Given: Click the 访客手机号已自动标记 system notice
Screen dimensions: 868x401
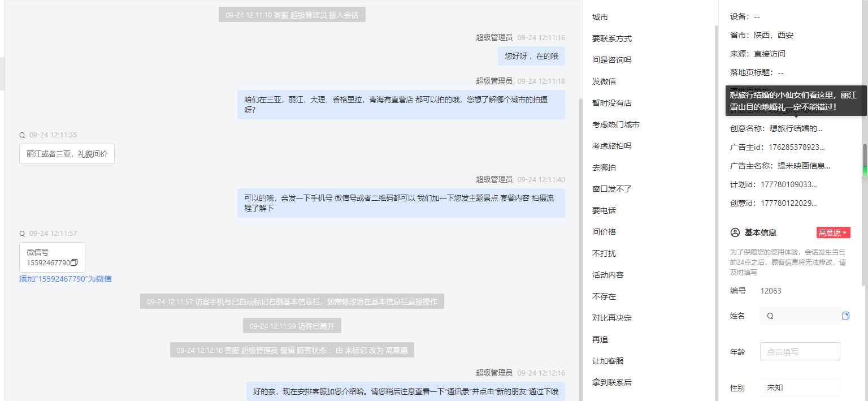Looking at the screenshot, I should pos(292,301).
